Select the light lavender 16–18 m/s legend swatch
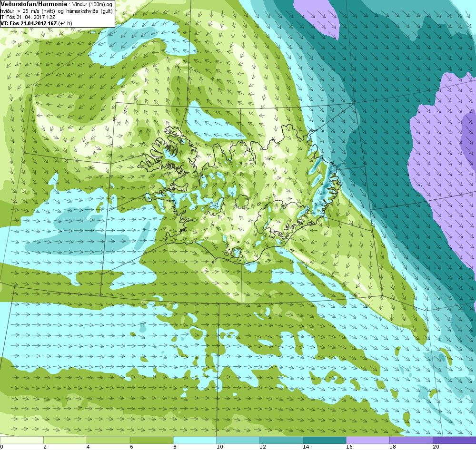Screen dimensions: 476x450 (x=368, y=440)
